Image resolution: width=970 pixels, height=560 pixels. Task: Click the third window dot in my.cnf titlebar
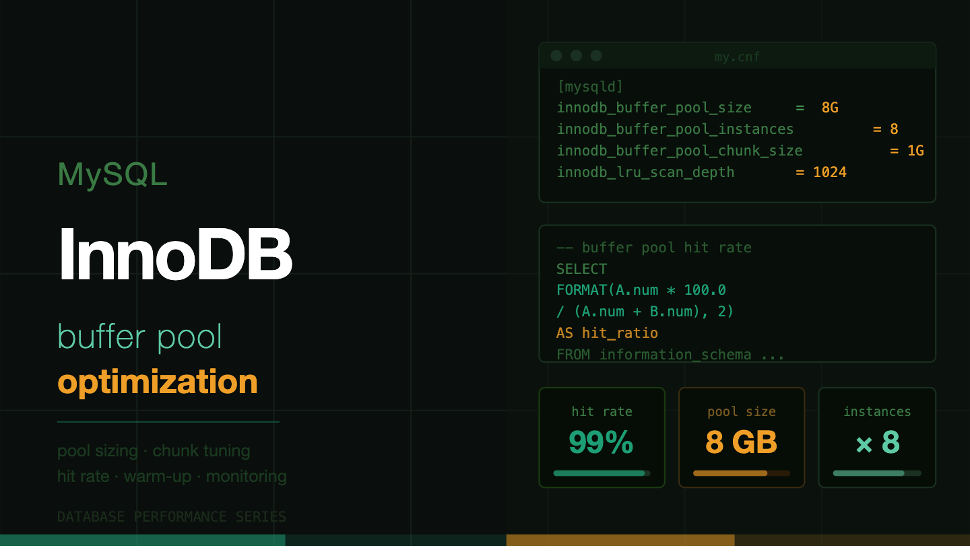[x=596, y=56]
